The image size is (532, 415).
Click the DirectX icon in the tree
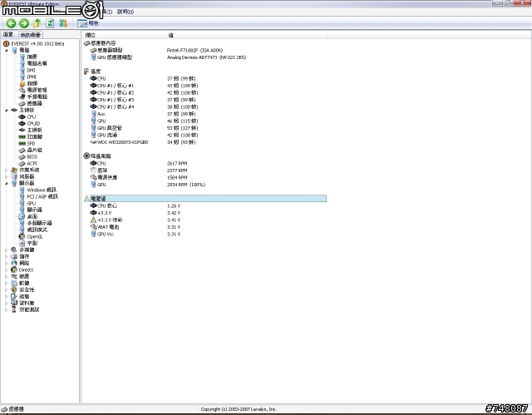pos(14,269)
